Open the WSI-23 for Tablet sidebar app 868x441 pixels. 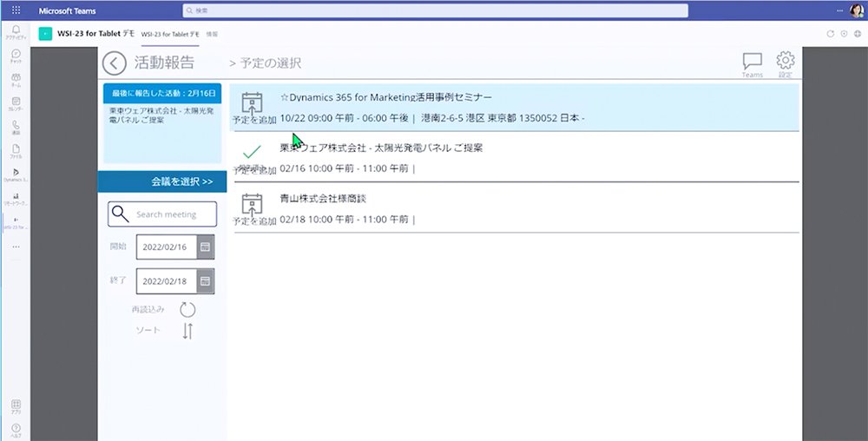pyautogui.click(x=16, y=223)
